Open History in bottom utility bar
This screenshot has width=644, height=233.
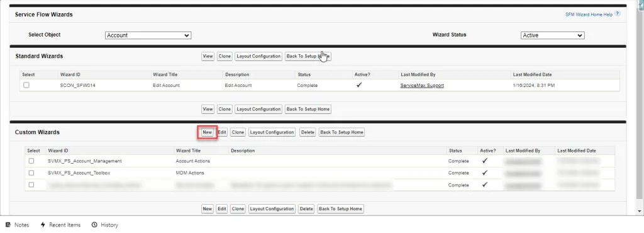[x=105, y=225]
